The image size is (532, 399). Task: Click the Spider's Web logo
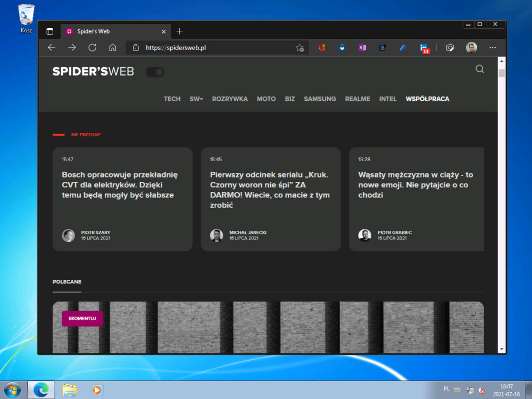93,72
